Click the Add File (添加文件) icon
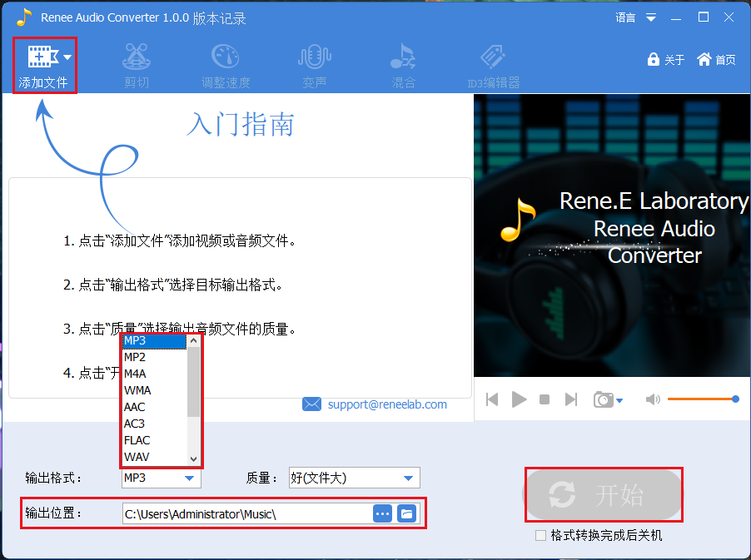 42,57
